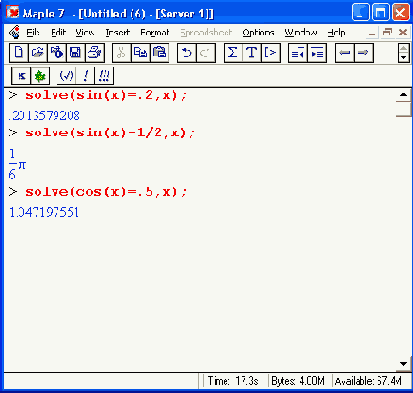Click the toolbar stepper down arrow
The image size is (413, 393).
404,58
